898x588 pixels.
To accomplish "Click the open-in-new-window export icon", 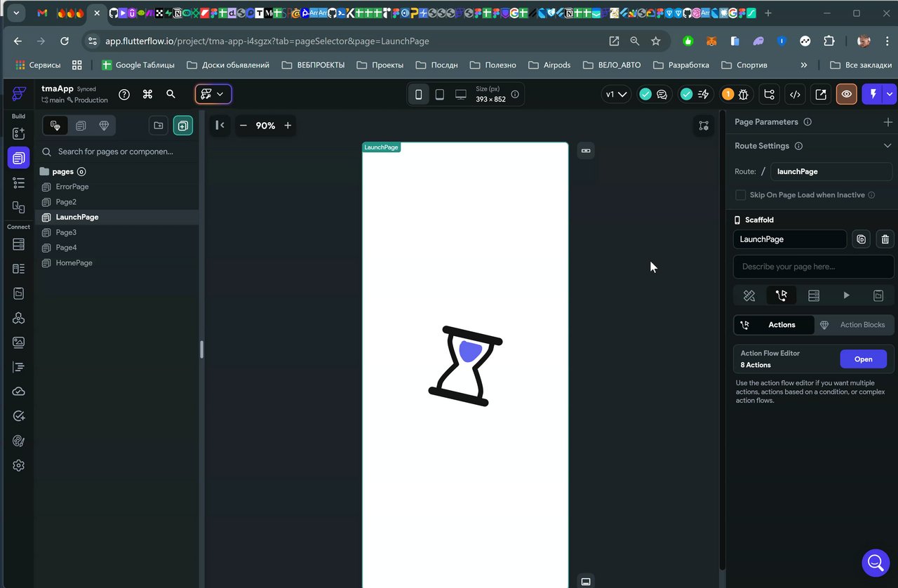I will tap(820, 94).
